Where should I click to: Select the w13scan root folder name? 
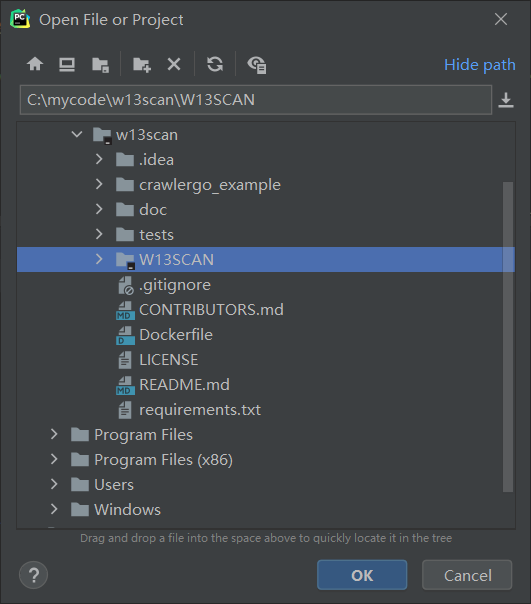click(147, 135)
